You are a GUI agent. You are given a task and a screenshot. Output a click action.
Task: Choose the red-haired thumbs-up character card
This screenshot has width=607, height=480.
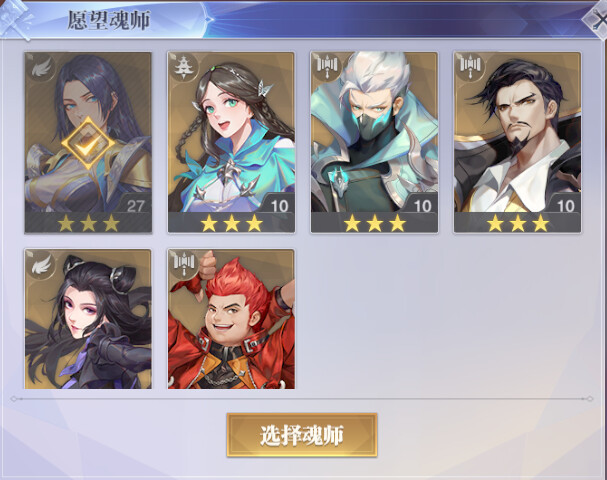pyautogui.click(x=231, y=319)
